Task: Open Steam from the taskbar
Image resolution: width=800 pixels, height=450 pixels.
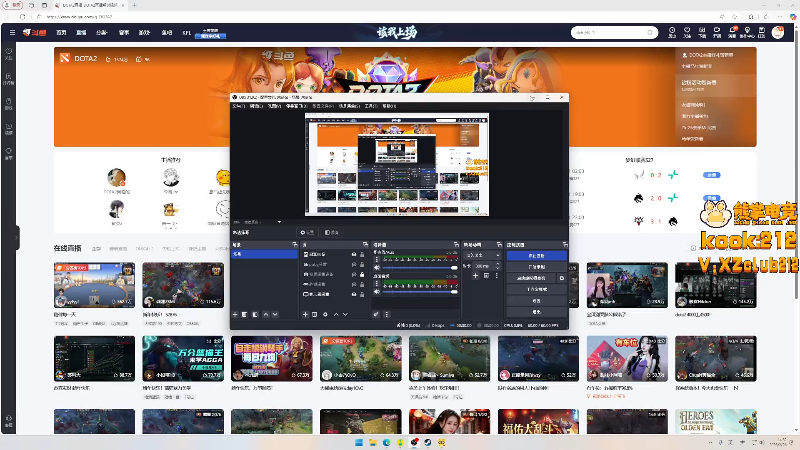Action: click(x=428, y=442)
